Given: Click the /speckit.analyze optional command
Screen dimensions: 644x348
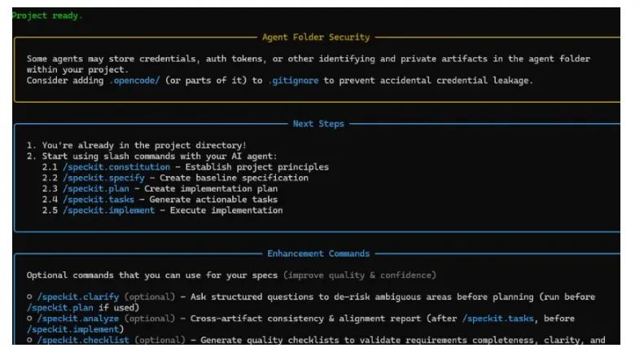Looking at the screenshot, I should (x=78, y=319).
